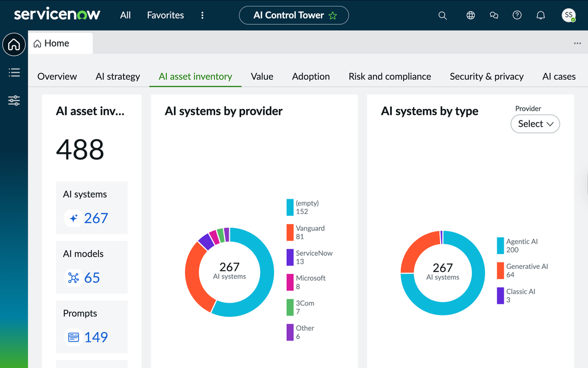Click the sparkle icon beside AI systems count
The image size is (588, 368).
(72, 218)
